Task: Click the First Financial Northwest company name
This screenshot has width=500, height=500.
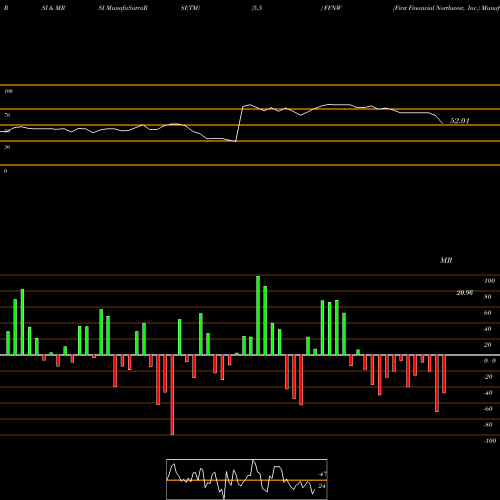Action: [435, 8]
